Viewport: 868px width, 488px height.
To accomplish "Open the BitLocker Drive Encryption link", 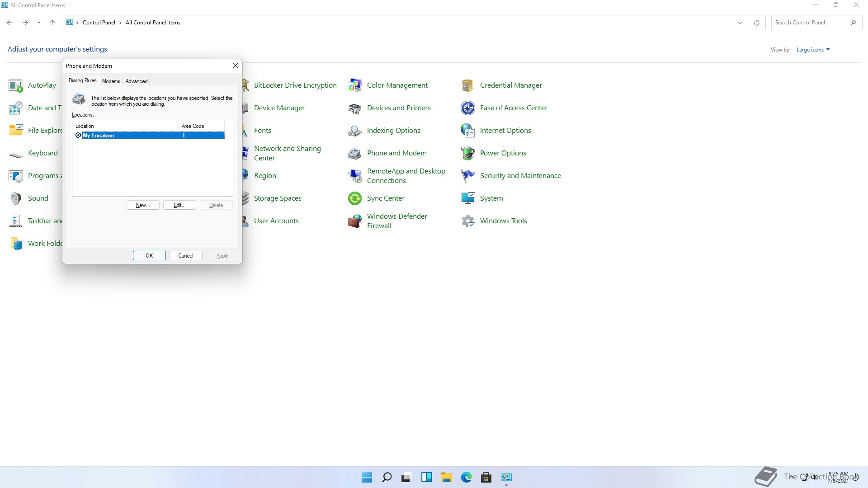I will [295, 85].
